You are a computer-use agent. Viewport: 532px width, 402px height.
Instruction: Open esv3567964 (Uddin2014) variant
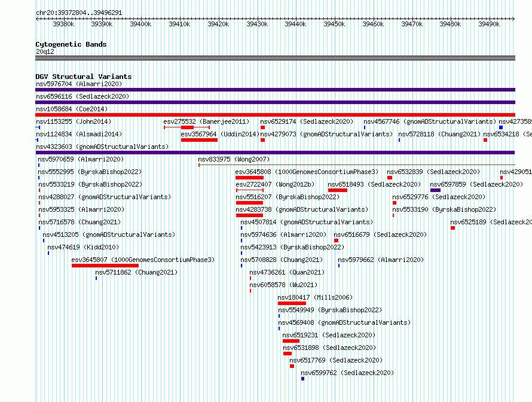pyautogui.click(x=220, y=134)
